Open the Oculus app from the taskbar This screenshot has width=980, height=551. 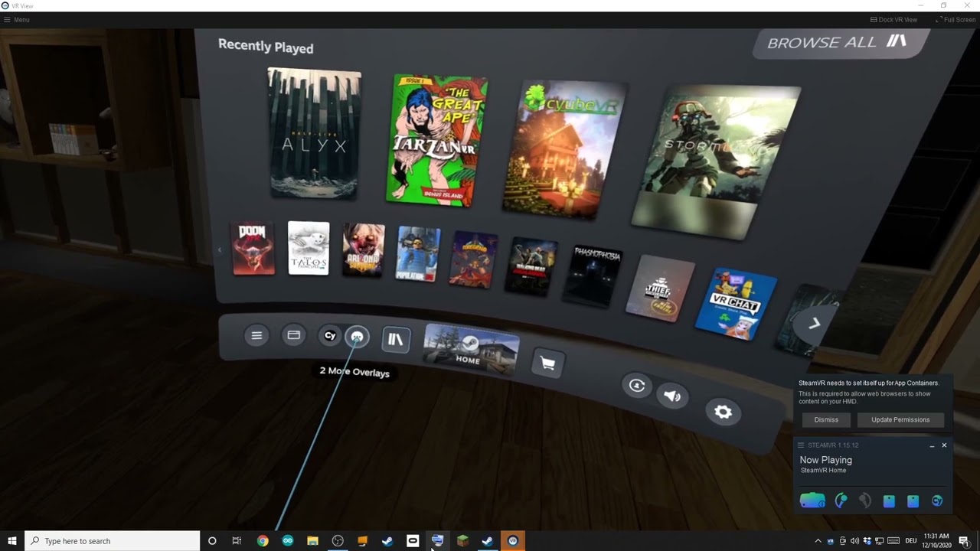click(413, 541)
